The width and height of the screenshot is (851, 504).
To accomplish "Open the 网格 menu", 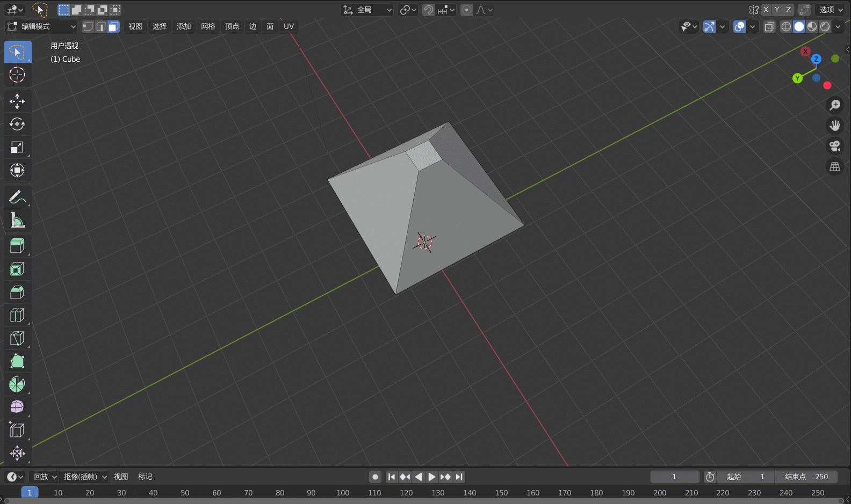I will click(x=208, y=26).
